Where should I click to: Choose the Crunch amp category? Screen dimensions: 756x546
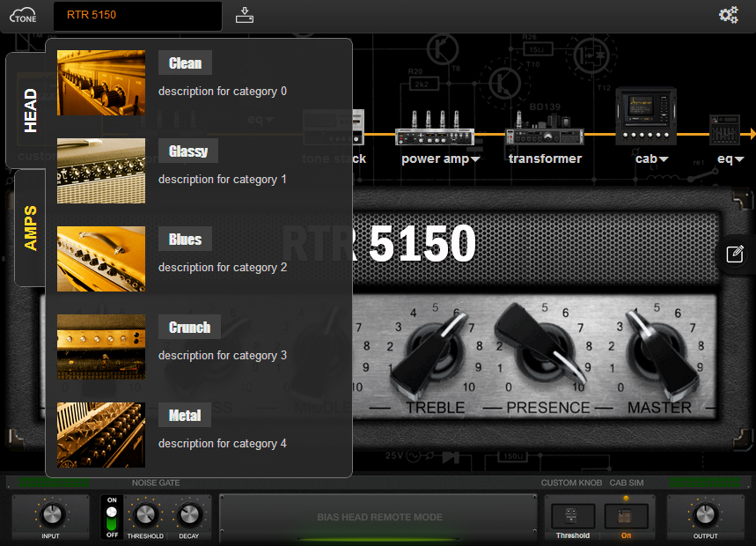point(189,327)
